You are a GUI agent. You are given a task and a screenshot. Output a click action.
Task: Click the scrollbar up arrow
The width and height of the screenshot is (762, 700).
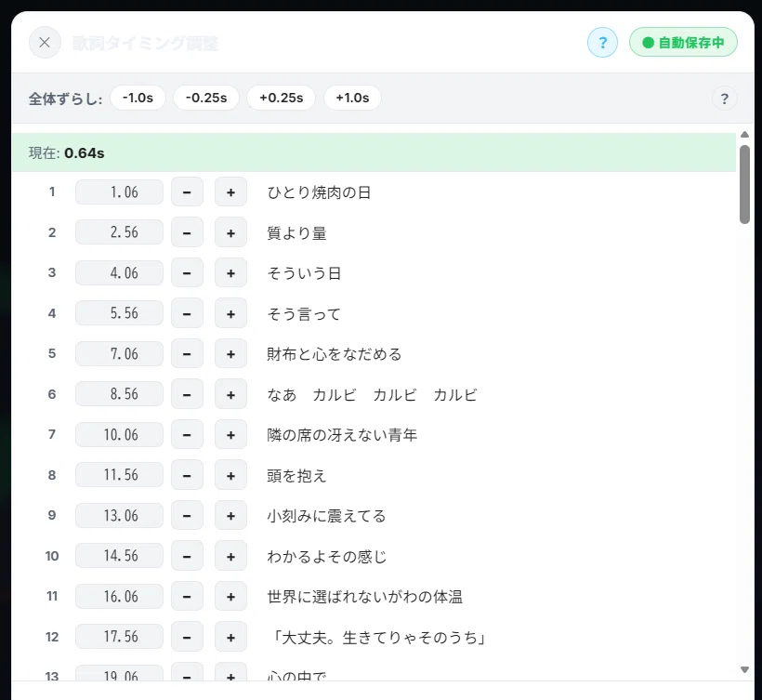point(744,134)
